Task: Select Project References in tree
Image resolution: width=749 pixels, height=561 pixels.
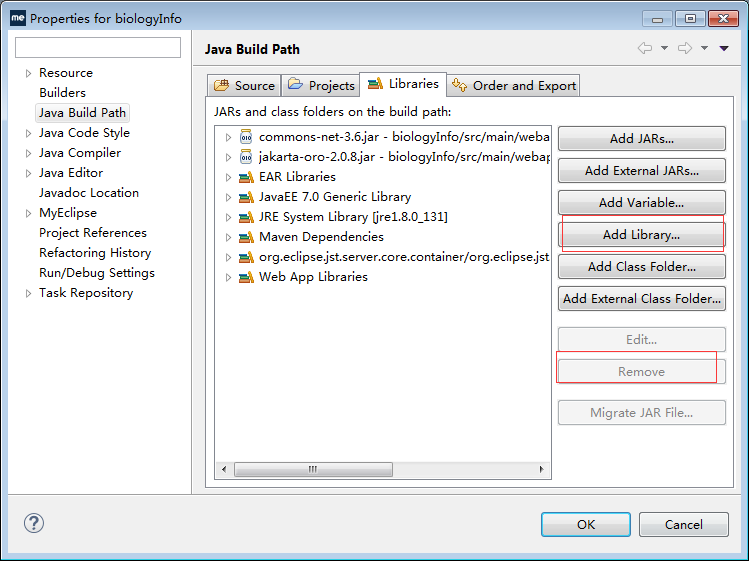Action: (x=93, y=233)
